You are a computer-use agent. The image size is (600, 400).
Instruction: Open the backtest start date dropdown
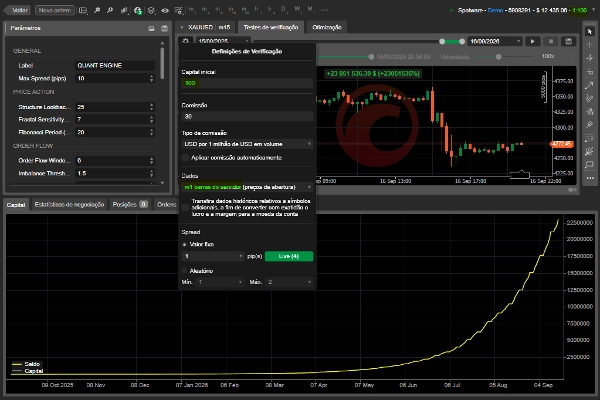[x=223, y=41]
